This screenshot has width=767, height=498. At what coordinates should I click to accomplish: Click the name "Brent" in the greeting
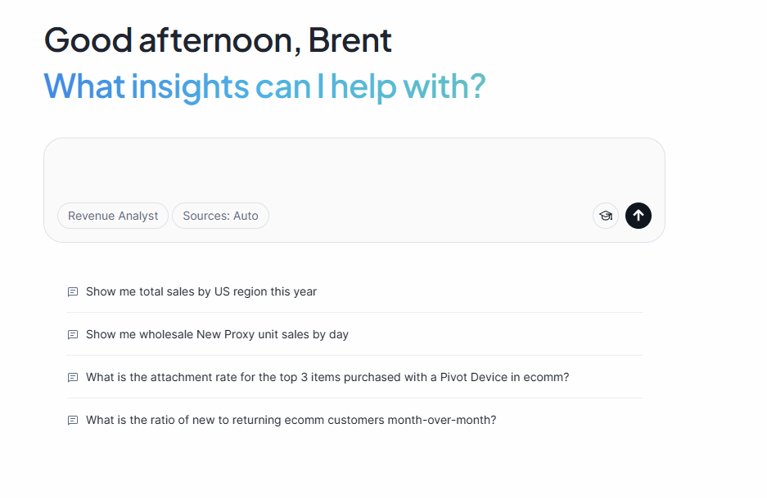click(350, 41)
